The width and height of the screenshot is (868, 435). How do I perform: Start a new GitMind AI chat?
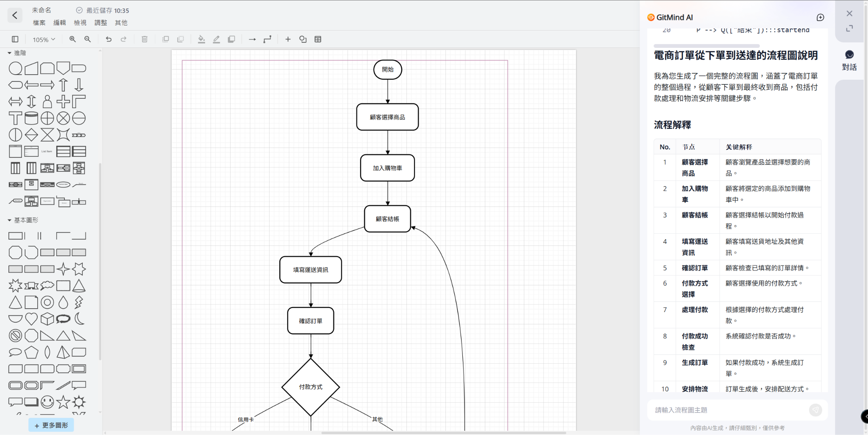click(x=820, y=17)
